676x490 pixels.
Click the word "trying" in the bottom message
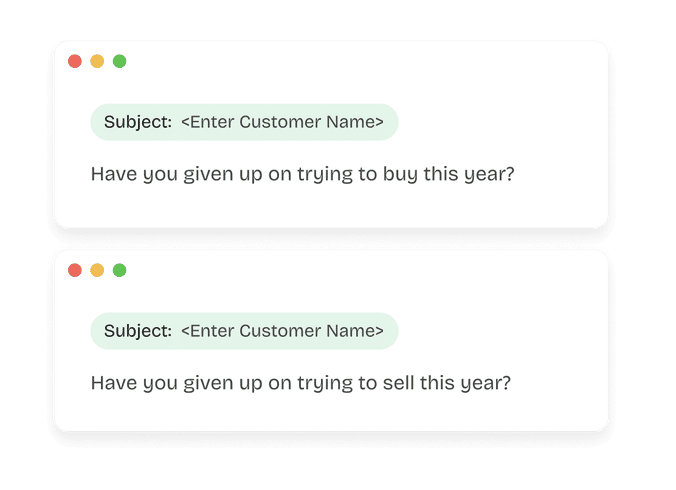(329, 382)
